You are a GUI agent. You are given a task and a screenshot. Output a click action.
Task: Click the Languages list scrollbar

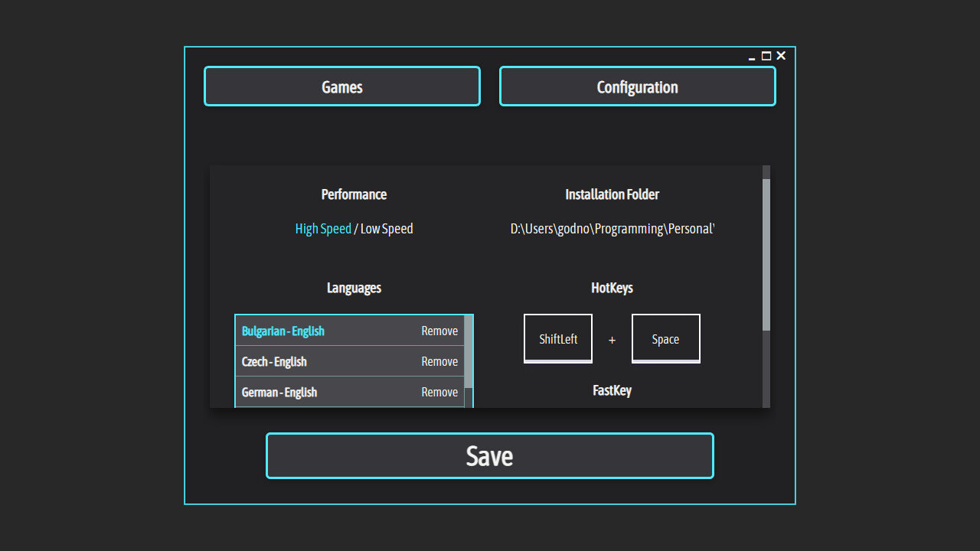coord(469,352)
